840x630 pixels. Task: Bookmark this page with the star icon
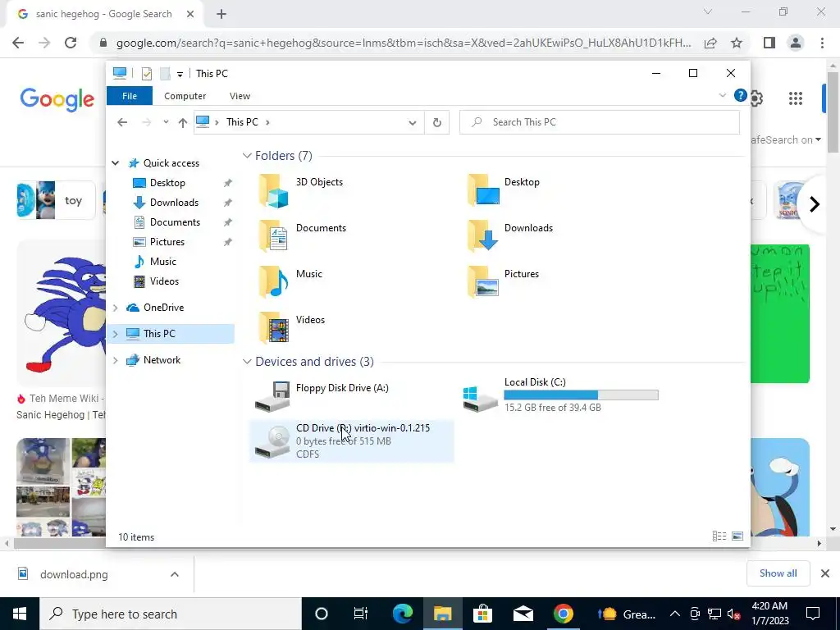point(737,43)
